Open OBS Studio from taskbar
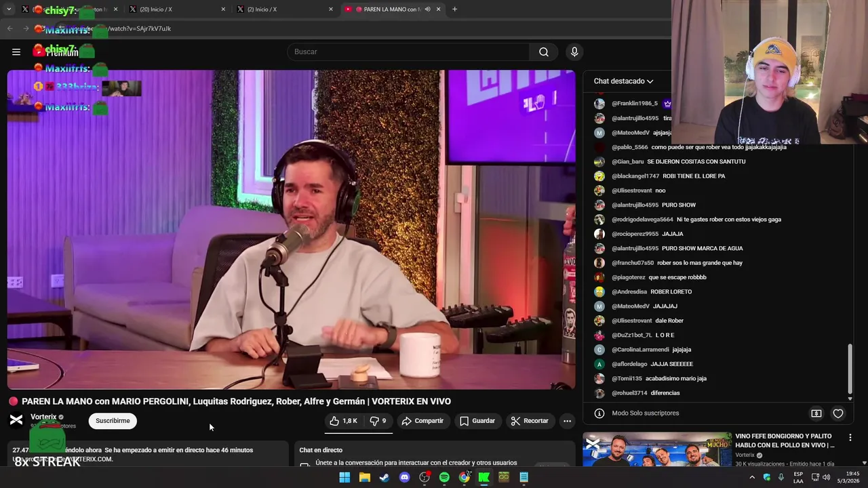 [x=425, y=477]
